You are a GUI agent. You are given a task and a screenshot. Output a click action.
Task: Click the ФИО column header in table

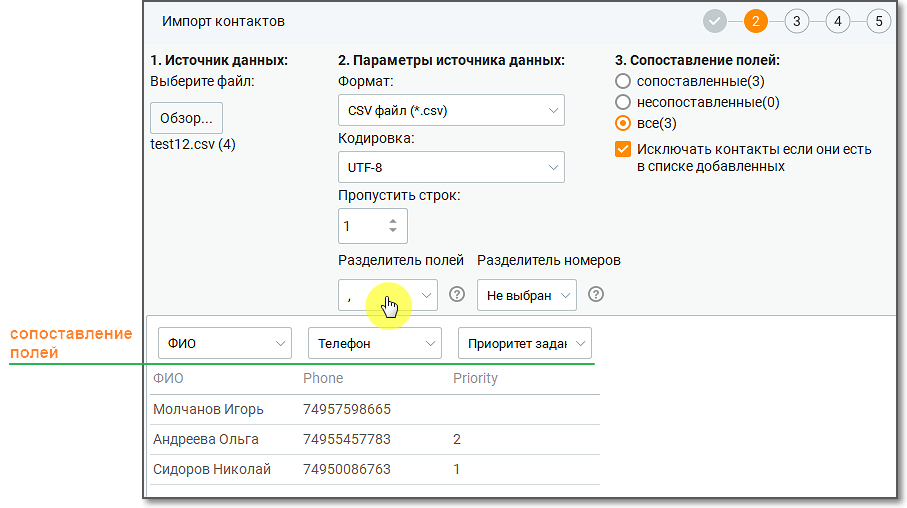point(168,378)
